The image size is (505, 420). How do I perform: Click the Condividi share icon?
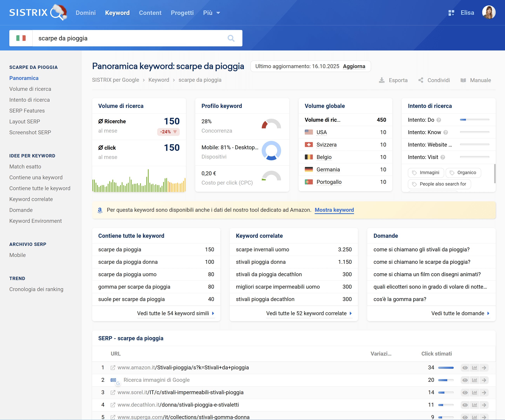[421, 80]
